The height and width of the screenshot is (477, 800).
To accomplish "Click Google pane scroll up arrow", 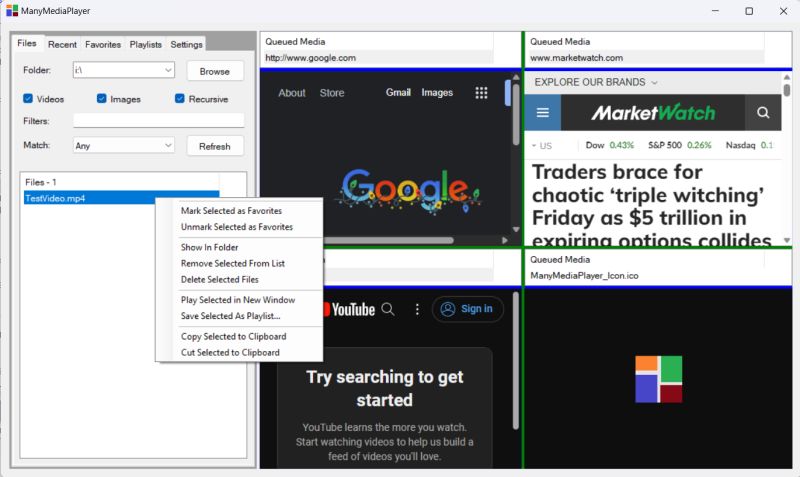I will pos(516,78).
